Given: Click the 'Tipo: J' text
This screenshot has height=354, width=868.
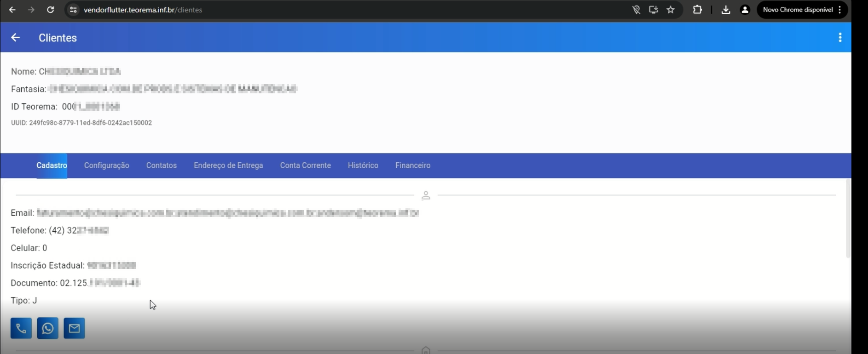Looking at the screenshot, I should point(24,300).
